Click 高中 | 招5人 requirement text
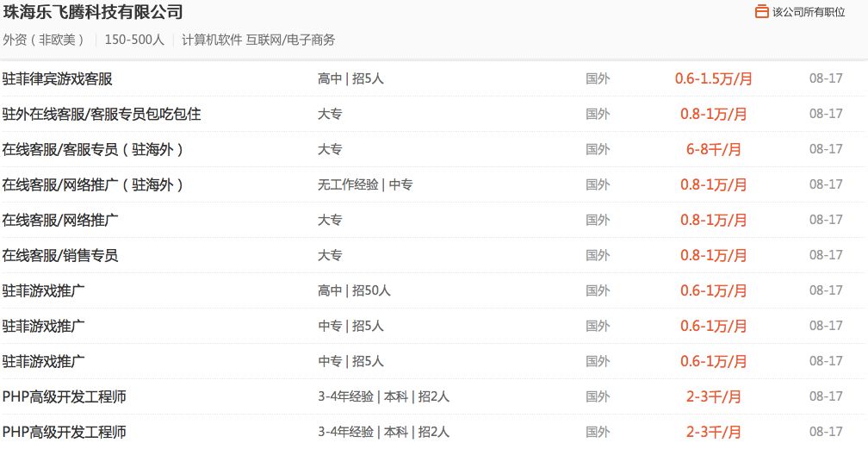Viewport: 868px width, 449px height. (351, 78)
